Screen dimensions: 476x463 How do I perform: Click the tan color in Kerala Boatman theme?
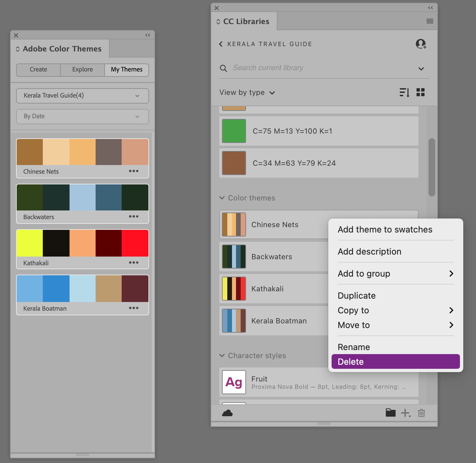[109, 289]
